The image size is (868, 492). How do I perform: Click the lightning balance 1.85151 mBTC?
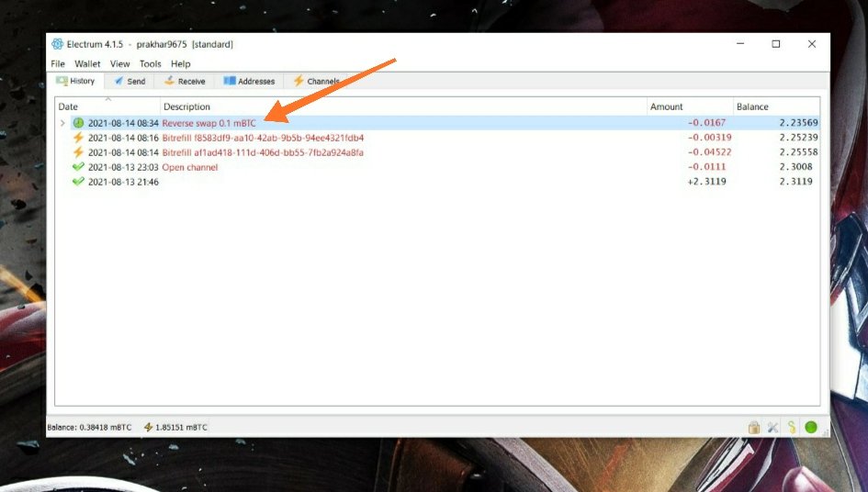pos(176,427)
